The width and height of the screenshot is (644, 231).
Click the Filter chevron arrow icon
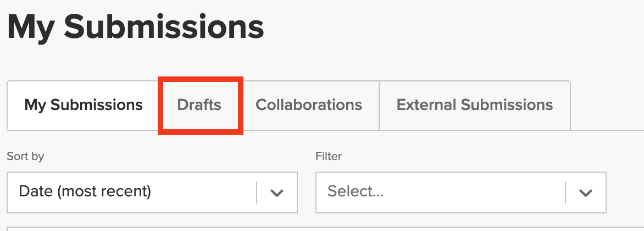[586, 193]
